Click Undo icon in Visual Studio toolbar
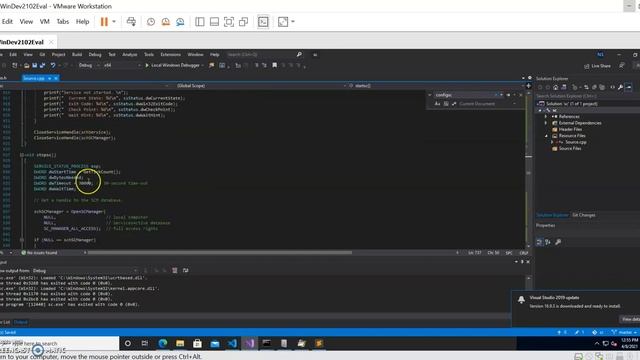Image resolution: width=640 pixels, height=360 pixels. coord(53,65)
